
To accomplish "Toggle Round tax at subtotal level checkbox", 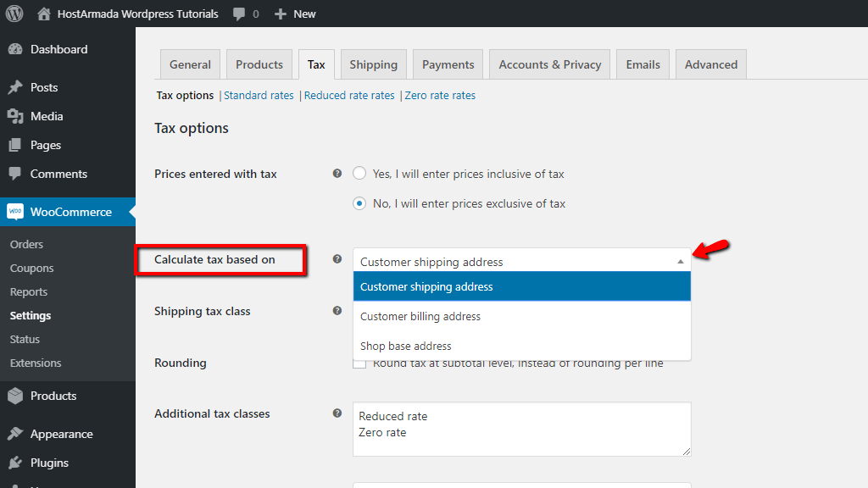I will pos(359,364).
